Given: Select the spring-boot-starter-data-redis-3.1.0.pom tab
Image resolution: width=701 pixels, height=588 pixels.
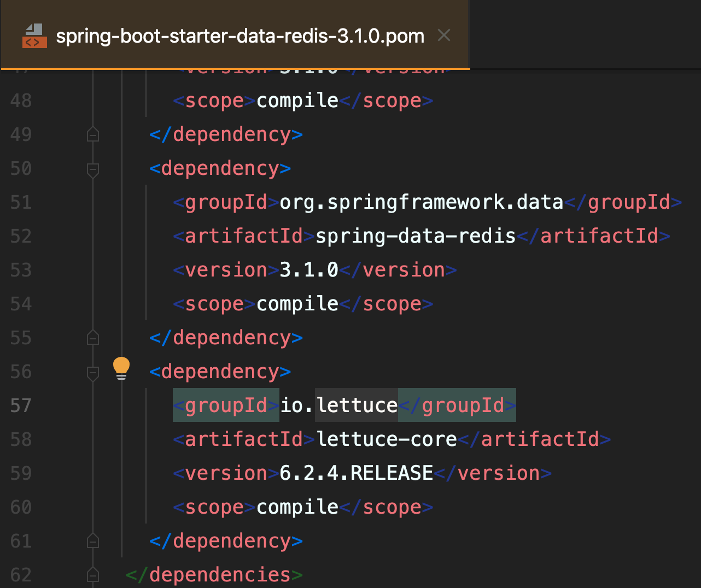Looking at the screenshot, I should coord(235,35).
